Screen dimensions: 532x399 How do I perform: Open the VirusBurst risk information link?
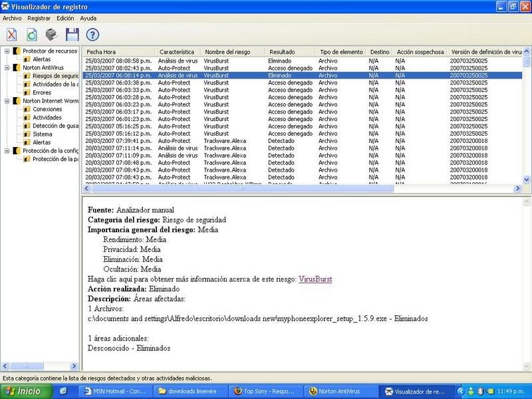(315, 279)
